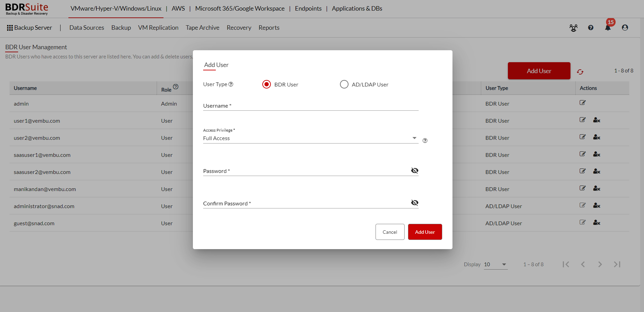Click the Role column help icon
644x312 pixels.
tap(175, 87)
